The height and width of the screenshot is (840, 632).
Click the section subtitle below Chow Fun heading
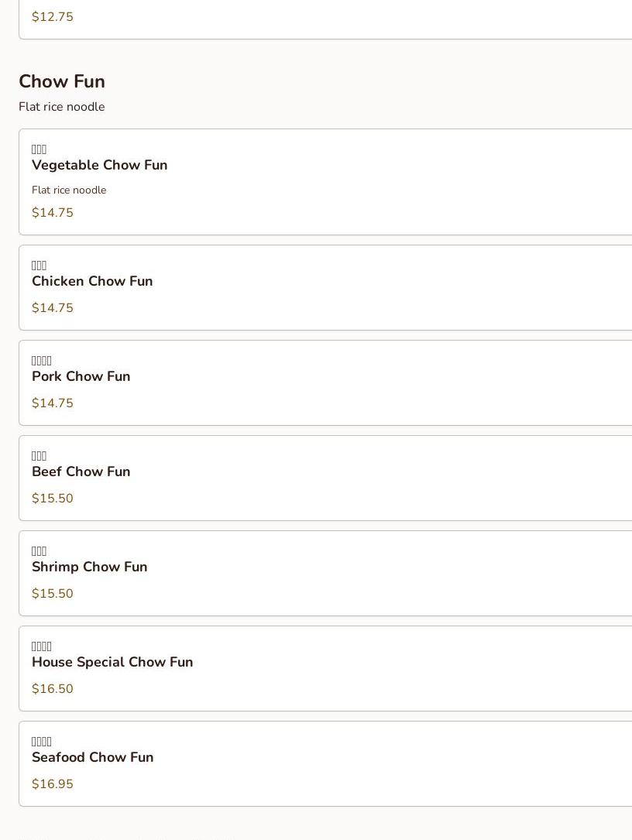tap(62, 107)
